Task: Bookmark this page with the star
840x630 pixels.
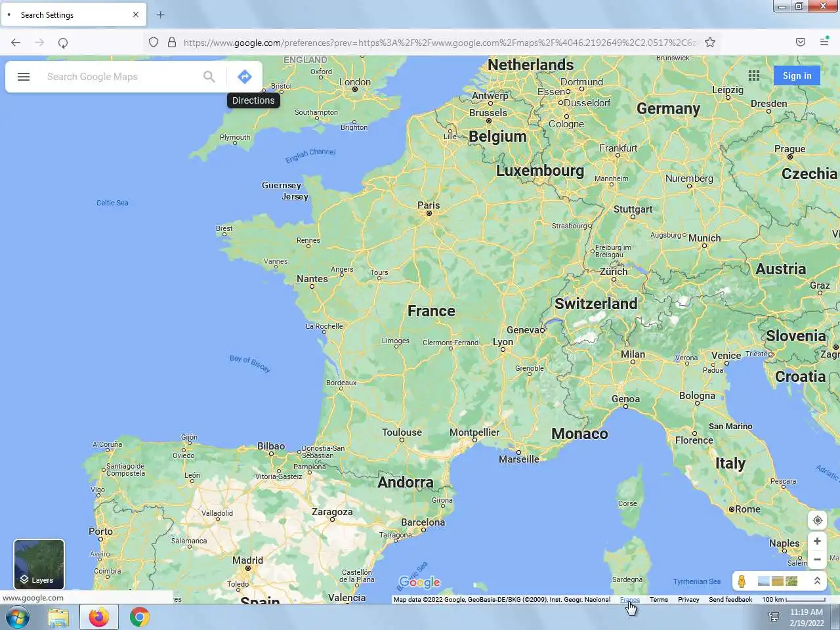Action: point(710,42)
